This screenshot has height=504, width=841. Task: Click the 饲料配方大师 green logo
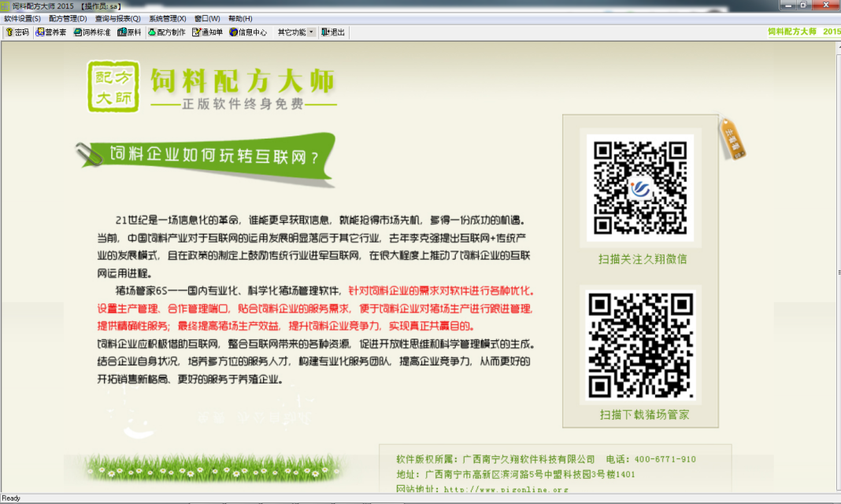113,87
